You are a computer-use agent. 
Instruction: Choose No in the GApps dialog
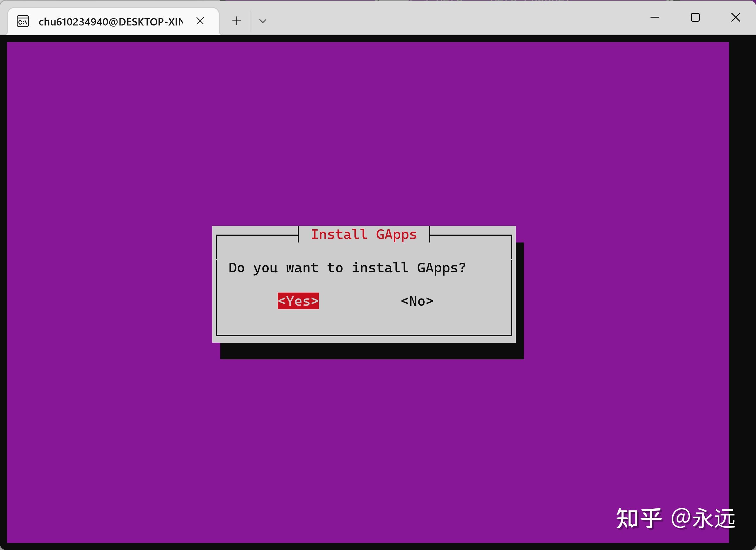point(417,301)
